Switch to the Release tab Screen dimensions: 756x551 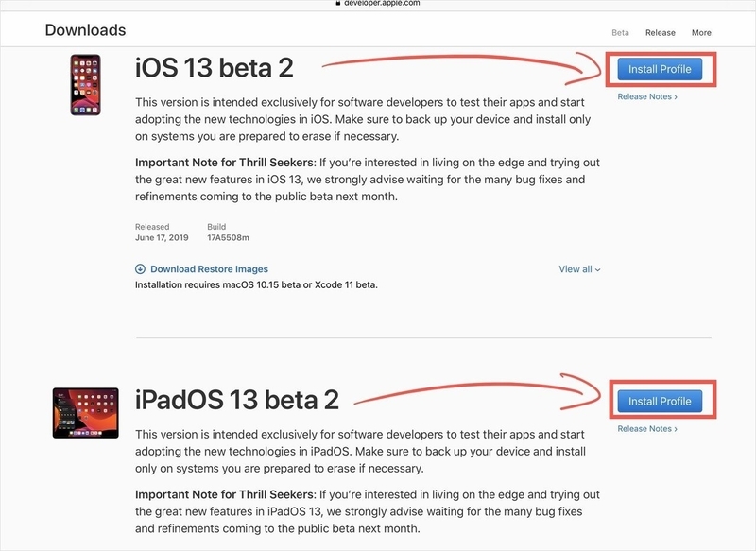click(660, 33)
